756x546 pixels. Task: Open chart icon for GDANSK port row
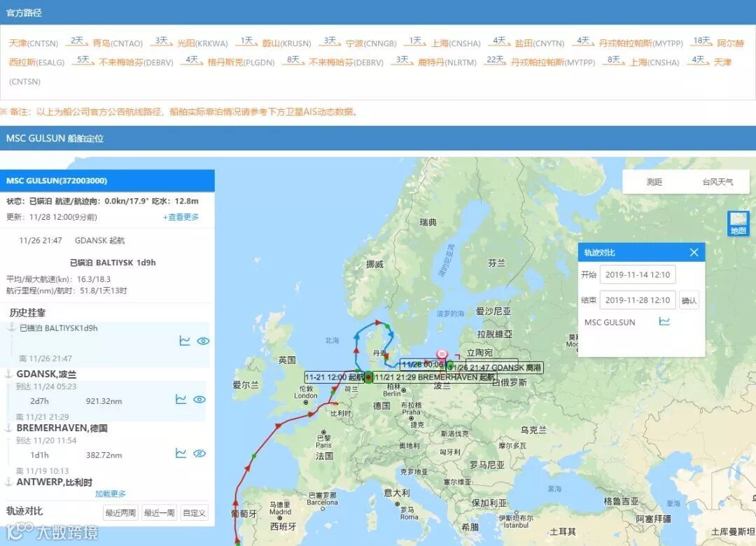[181, 400]
